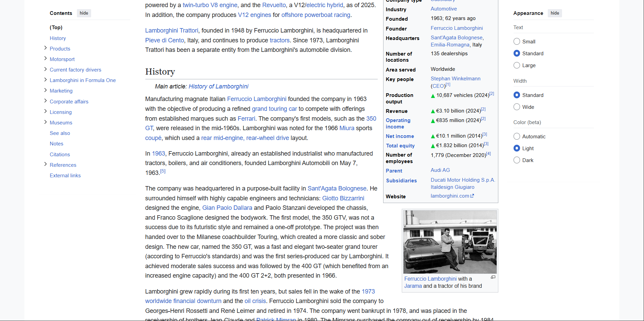Image resolution: width=644 pixels, height=321 pixels.
Task: Expand Lamborghini in Formula One section
Action: click(x=45, y=80)
